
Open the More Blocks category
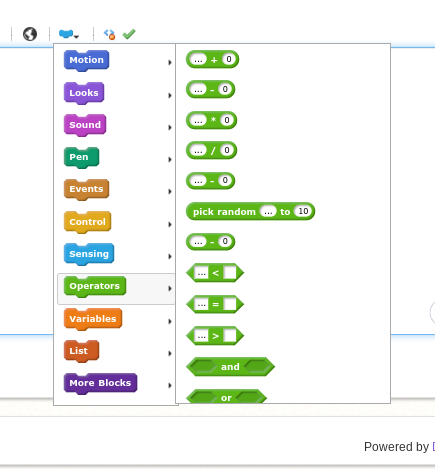[x=100, y=383]
